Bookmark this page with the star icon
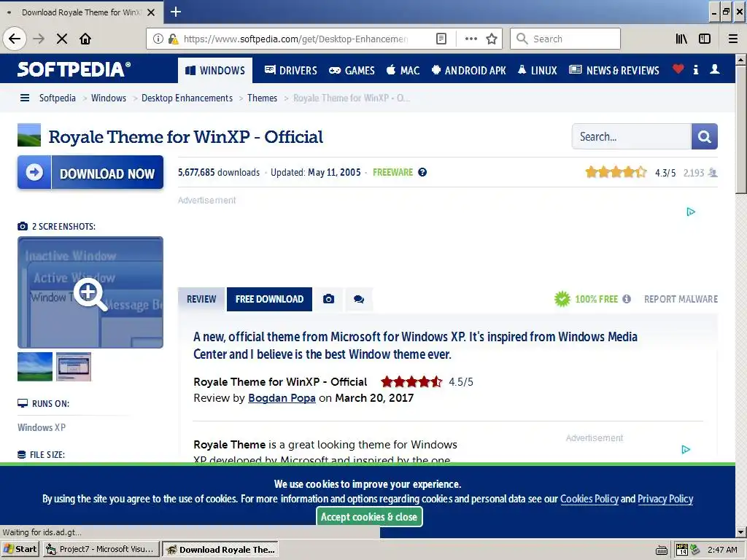The height and width of the screenshot is (560, 747). click(x=492, y=39)
